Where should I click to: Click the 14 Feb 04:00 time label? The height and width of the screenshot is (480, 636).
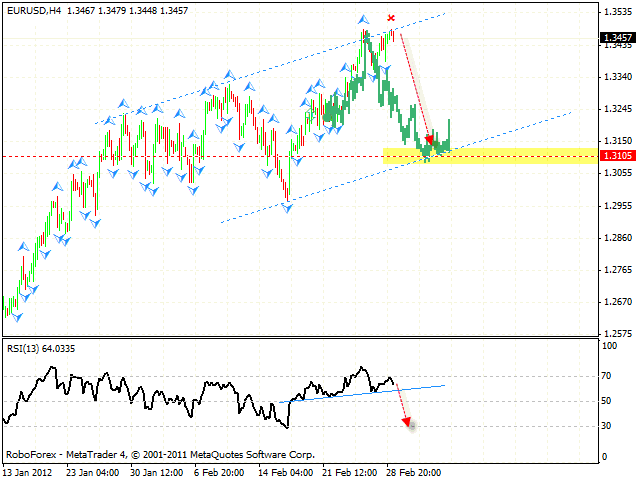tap(285, 471)
